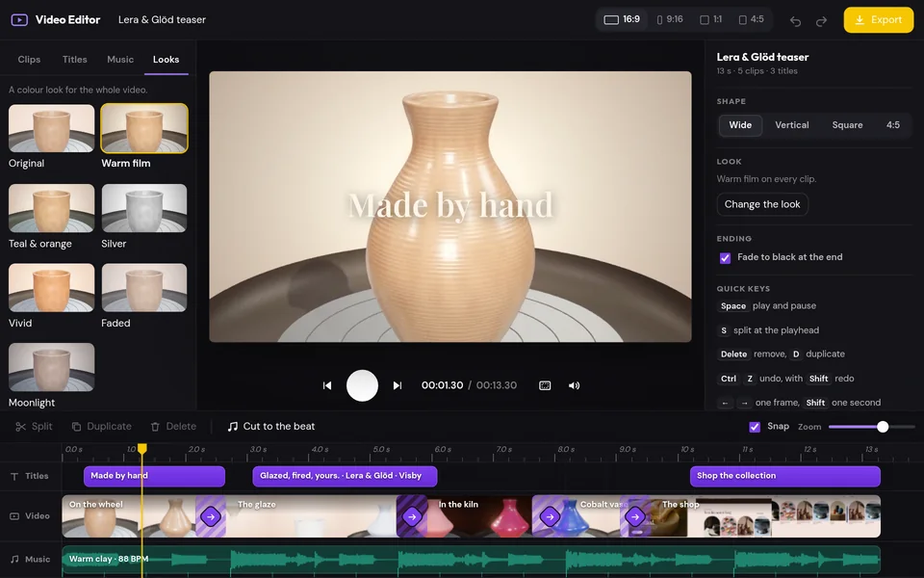924x578 pixels.
Task: Click the speaker volume icon
Action: (574, 385)
